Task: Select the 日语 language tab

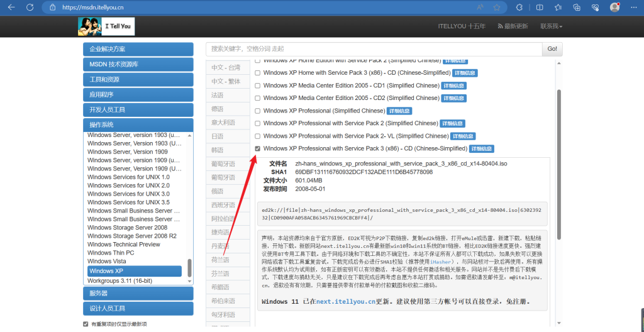Action: click(228, 136)
